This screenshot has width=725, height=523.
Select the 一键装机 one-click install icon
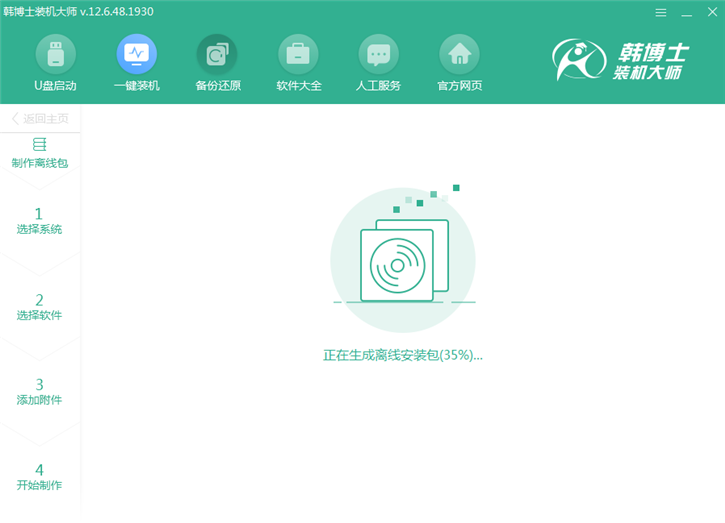pyautogui.click(x=137, y=55)
